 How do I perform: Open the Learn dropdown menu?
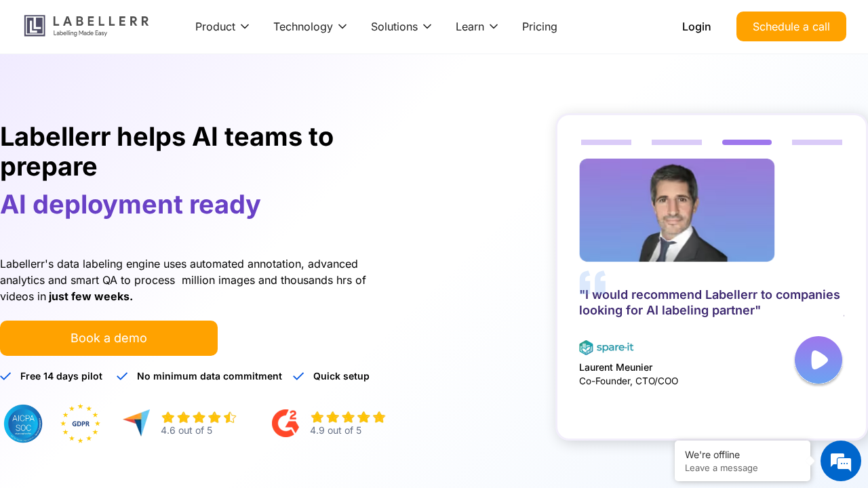coord(477,26)
